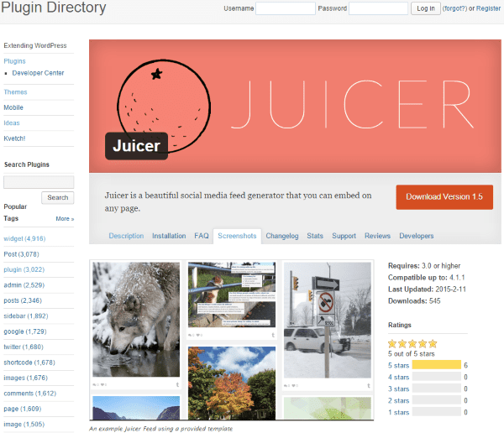Select the Screenshots tab

237,236
